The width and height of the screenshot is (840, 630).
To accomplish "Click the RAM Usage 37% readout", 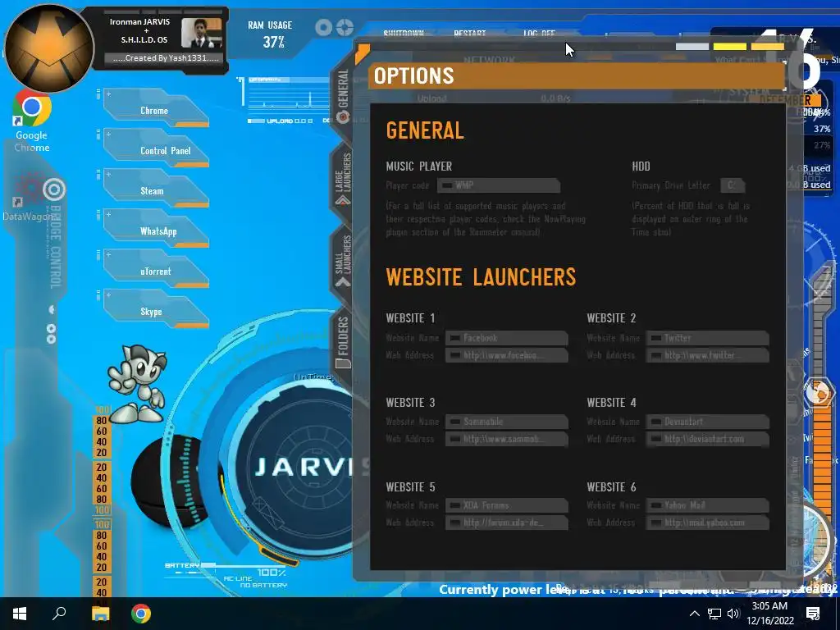I will point(270,34).
